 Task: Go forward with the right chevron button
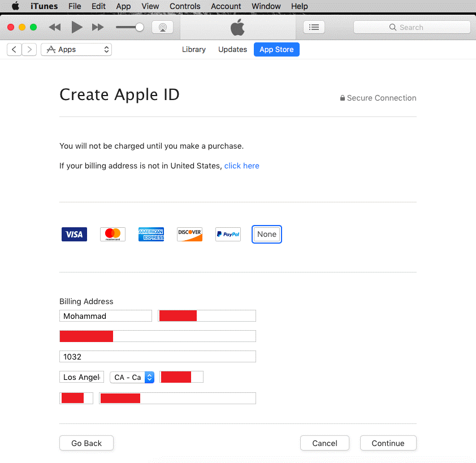(x=29, y=50)
